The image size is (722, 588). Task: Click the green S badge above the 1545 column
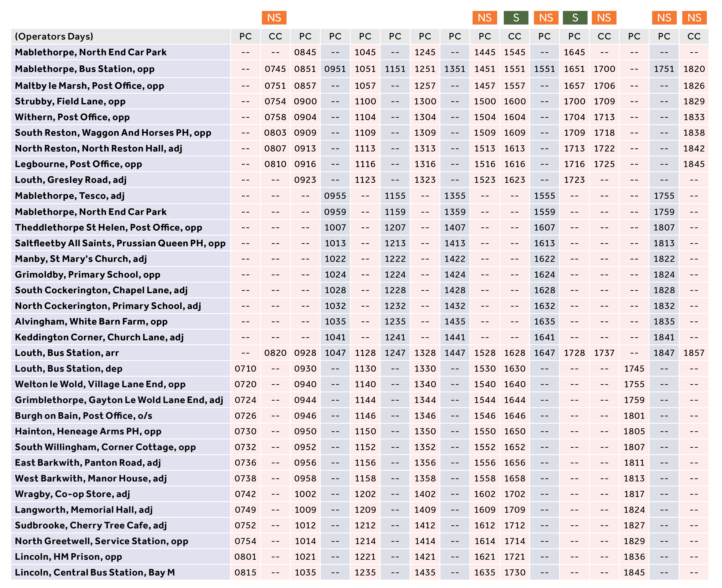[x=515, y=18]
